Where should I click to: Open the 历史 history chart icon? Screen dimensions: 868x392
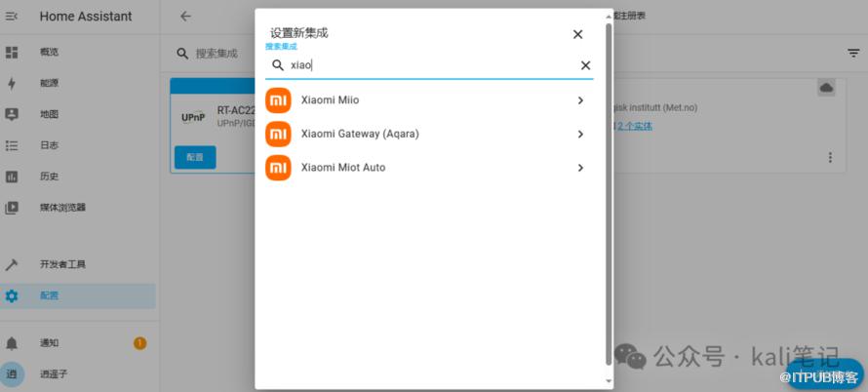(x=12, y=176)
